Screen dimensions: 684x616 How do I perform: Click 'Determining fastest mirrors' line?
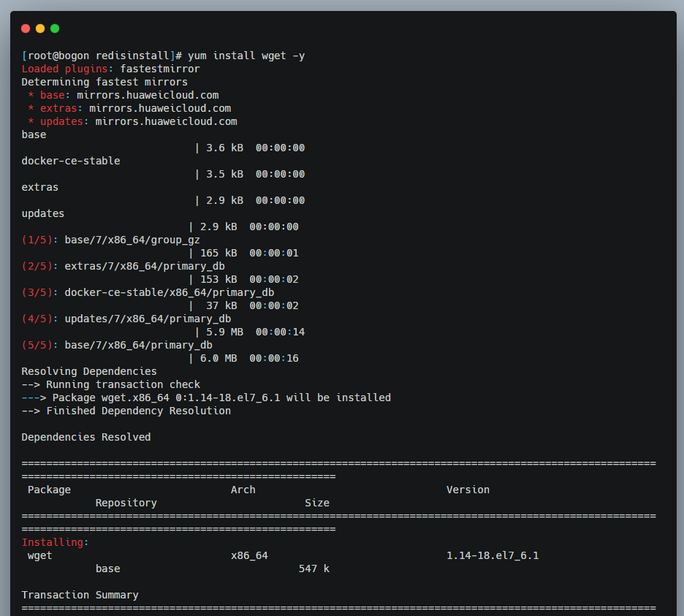click(x=104, y=82)
